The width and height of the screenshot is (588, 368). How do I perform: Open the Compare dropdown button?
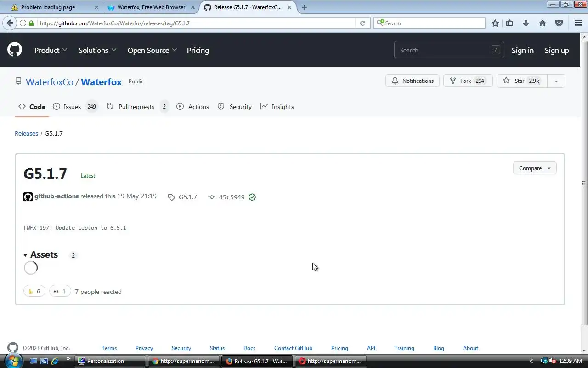tap(535, 168)
